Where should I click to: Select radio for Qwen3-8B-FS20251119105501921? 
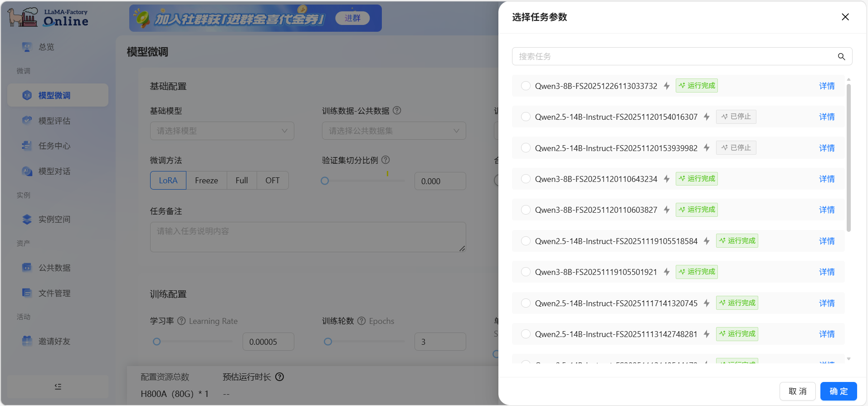[x=526, y=272]
